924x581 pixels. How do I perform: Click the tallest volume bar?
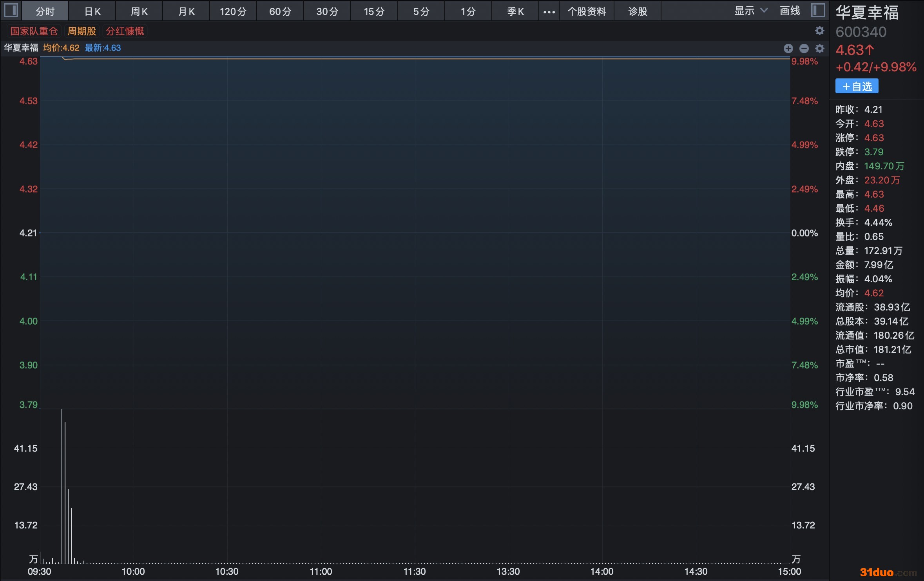[62, 486]
